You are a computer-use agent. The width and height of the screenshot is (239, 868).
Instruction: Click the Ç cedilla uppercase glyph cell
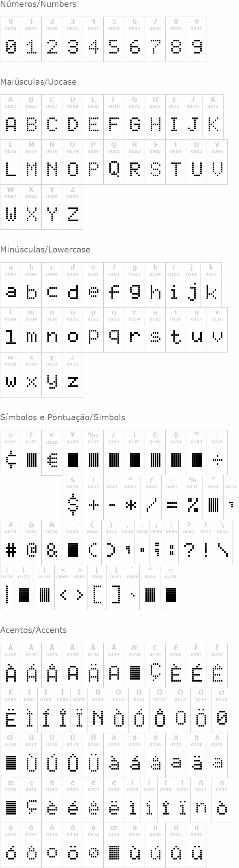pos(155,665)
